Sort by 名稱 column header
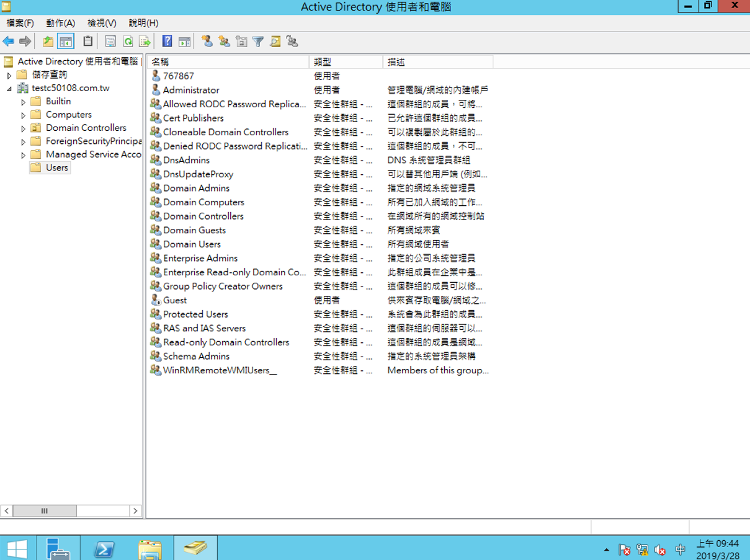The width and height of the screenshot is (750, 560). coord(228,62)
